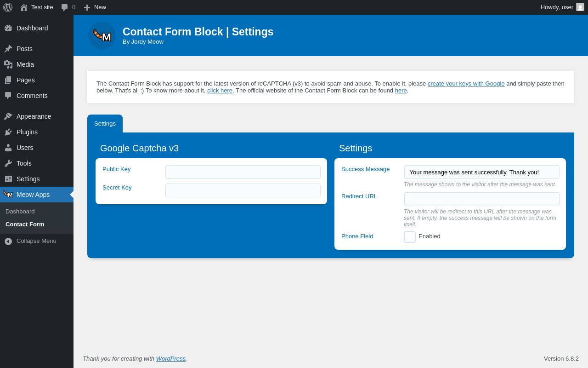Click the Plugins plug icon
This screenshot has height=368, width=588.
[x=8, y=132]
